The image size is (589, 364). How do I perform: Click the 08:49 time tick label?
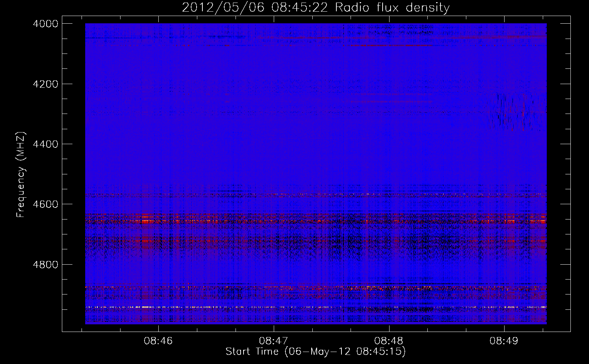click(x=504, y=341)
